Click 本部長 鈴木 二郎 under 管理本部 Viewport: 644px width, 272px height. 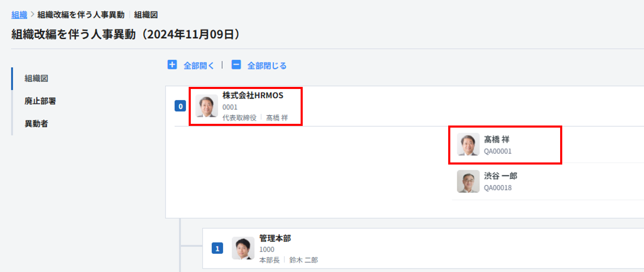288,260
